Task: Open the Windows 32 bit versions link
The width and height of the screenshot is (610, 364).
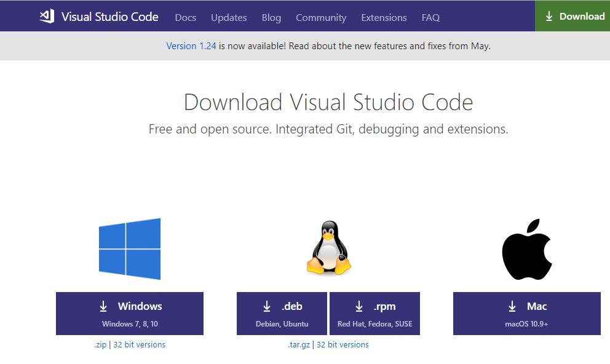Action: [x=139, y=345]
